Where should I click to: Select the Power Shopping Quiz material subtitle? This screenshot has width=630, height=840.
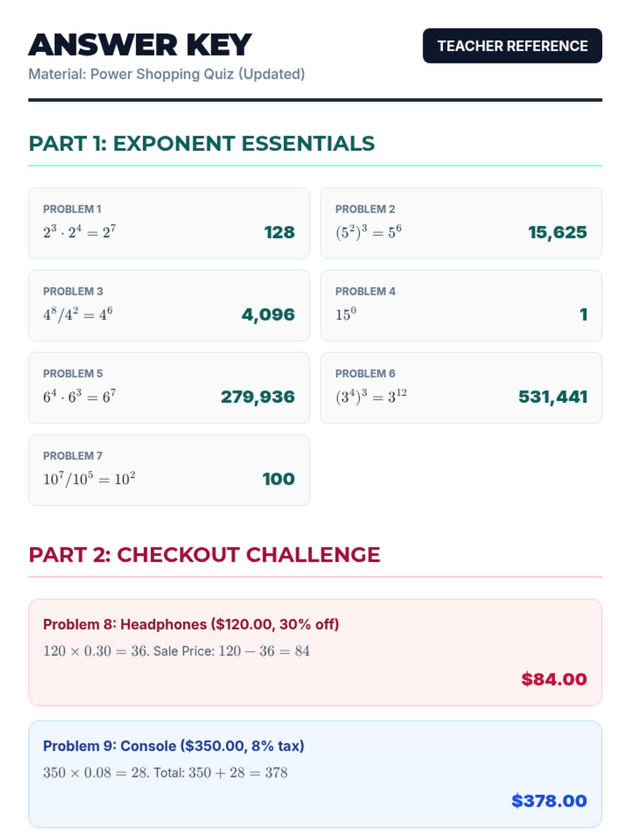[x=166, y=74]
